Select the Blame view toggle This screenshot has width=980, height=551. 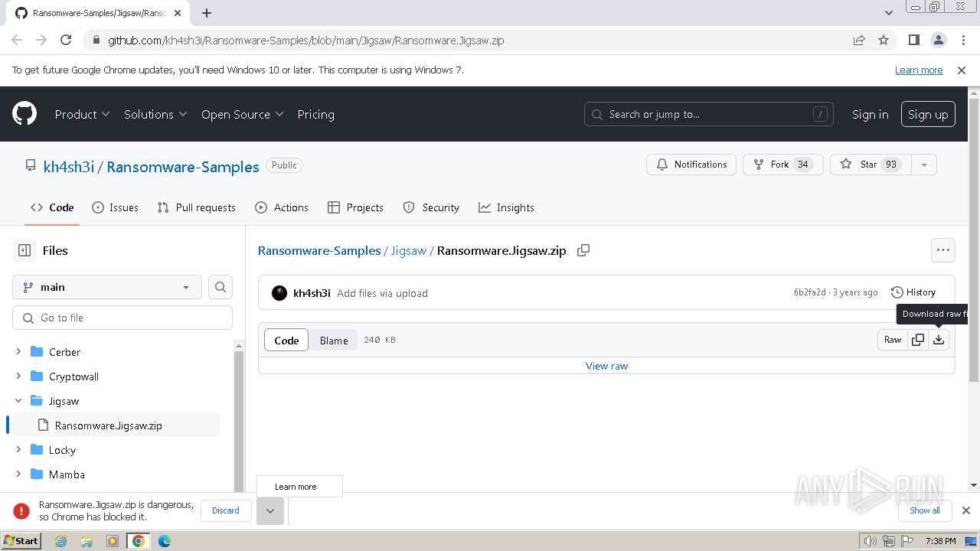pyautogui.click(x=334, y=341)
